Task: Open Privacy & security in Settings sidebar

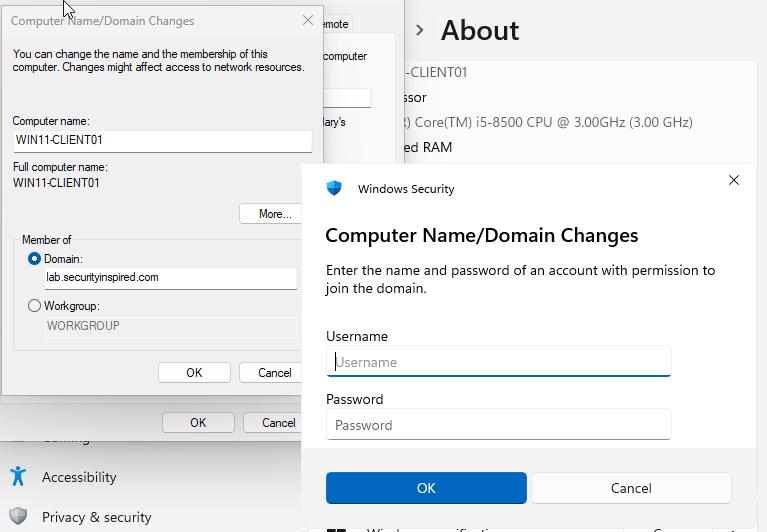Action: tap(96, 517)
